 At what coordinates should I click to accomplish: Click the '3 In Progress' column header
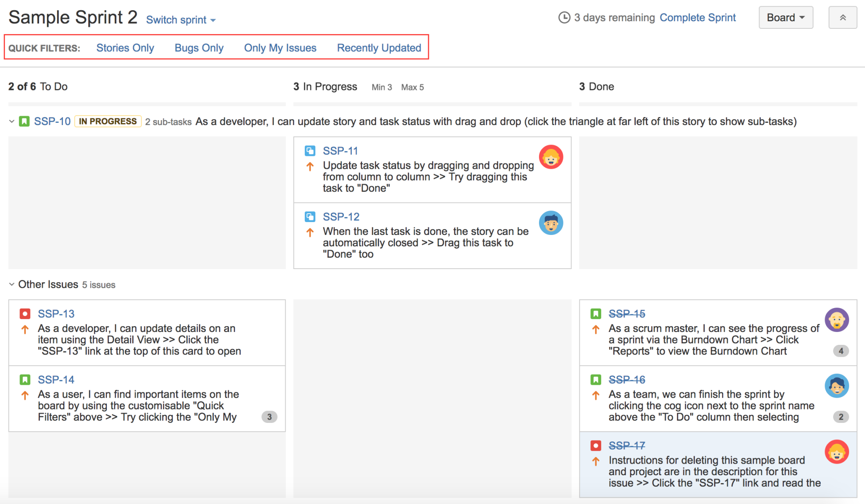pos(325,86)
